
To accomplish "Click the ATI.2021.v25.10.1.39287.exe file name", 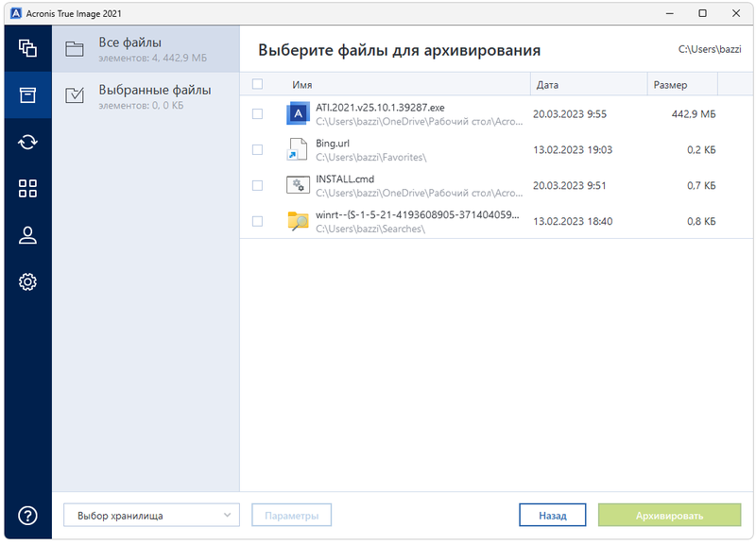I will coord(380,108).
